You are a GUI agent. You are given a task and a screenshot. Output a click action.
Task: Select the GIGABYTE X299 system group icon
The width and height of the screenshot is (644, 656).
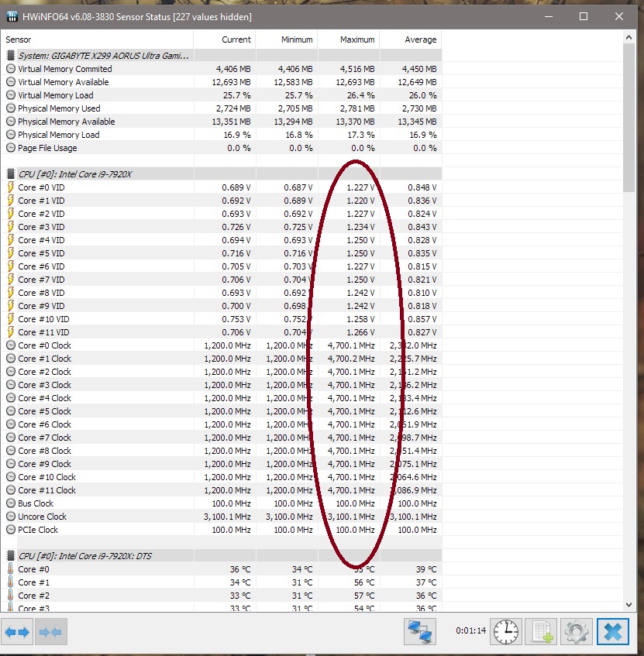(x=11, y=55)
